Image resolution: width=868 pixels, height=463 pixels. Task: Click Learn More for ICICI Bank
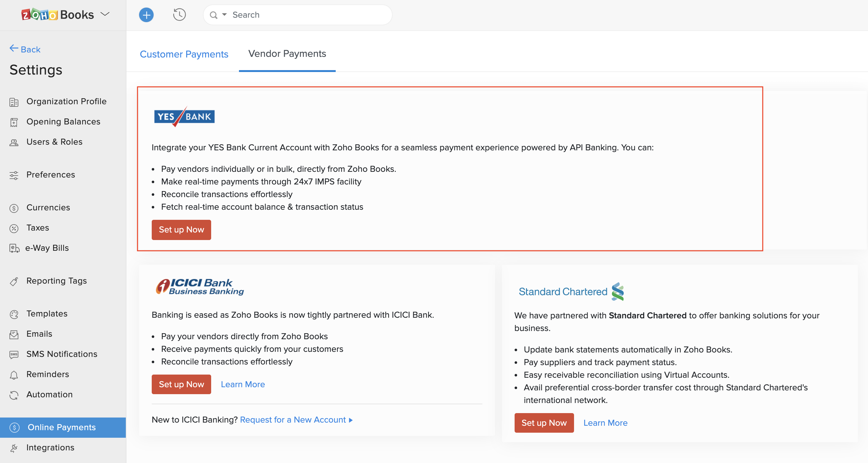click(243, 384)
